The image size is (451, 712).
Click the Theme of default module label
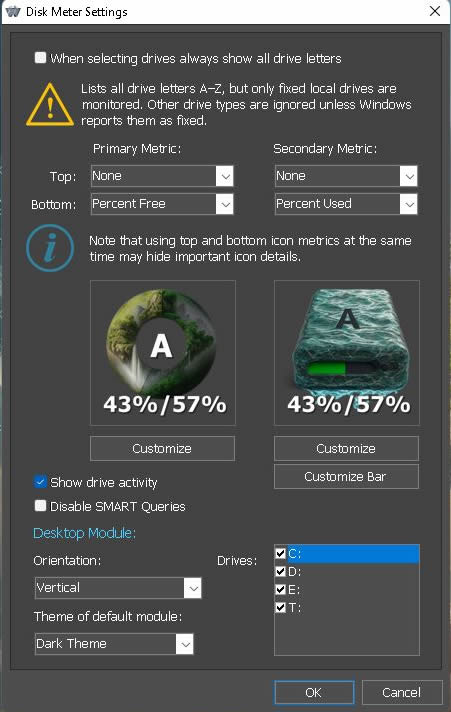(x=108, y=617)
